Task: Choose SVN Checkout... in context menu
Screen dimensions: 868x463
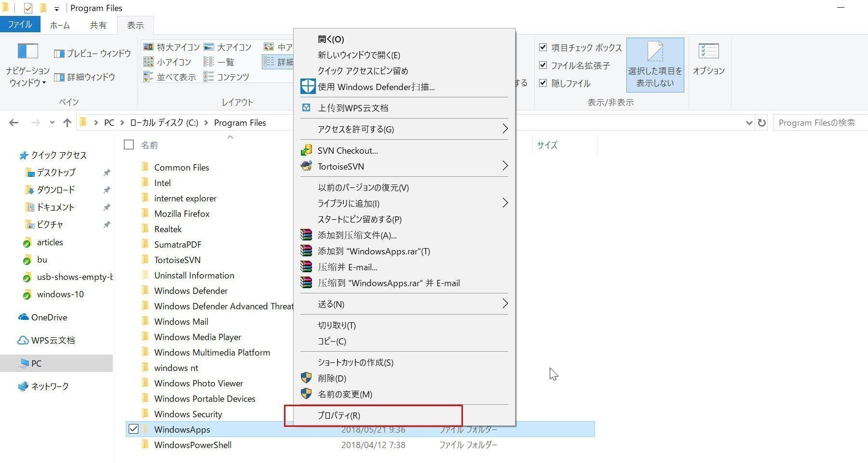Action: (x=404, y=150)
